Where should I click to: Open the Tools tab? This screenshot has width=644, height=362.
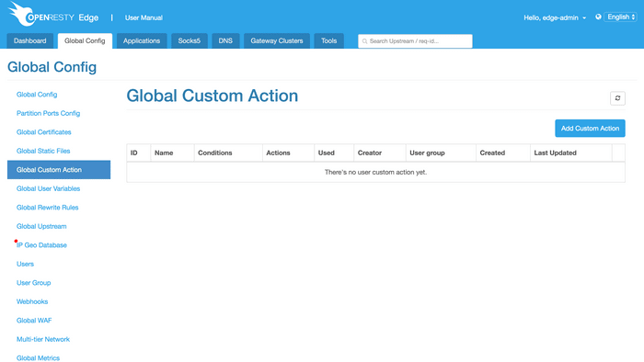329,41
